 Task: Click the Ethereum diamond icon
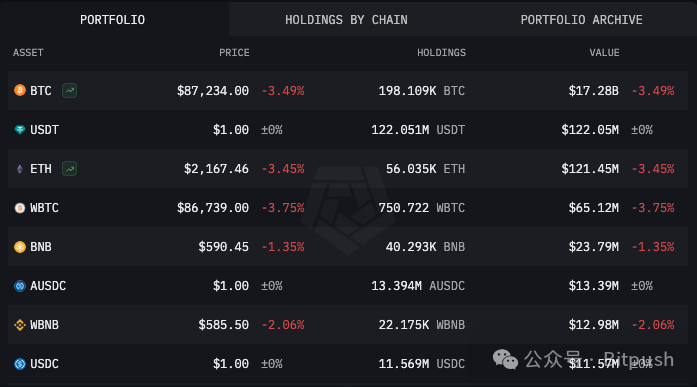(x=20, y=169)
